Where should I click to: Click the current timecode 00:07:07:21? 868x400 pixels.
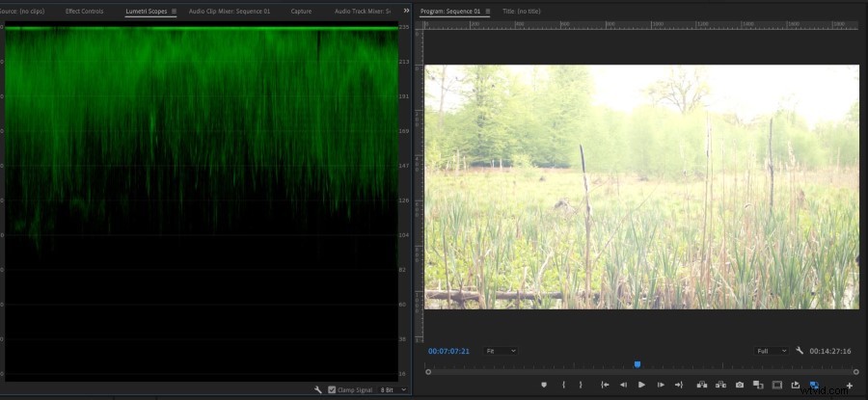click(x=448, y=351)
